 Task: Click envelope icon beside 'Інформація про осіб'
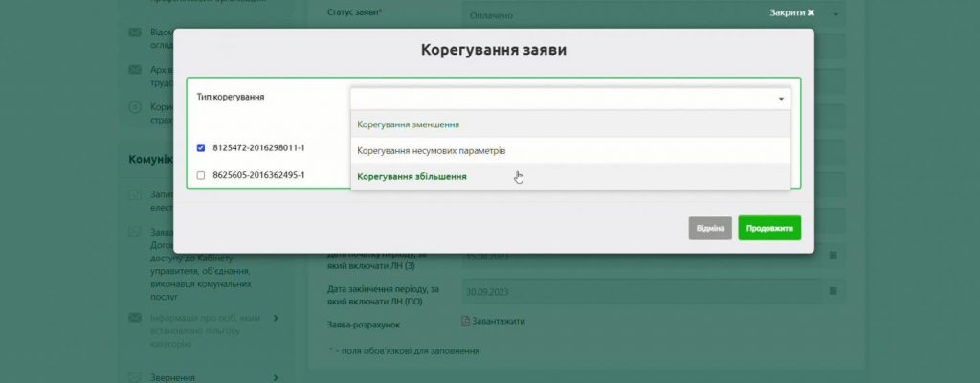pos(135,318)
